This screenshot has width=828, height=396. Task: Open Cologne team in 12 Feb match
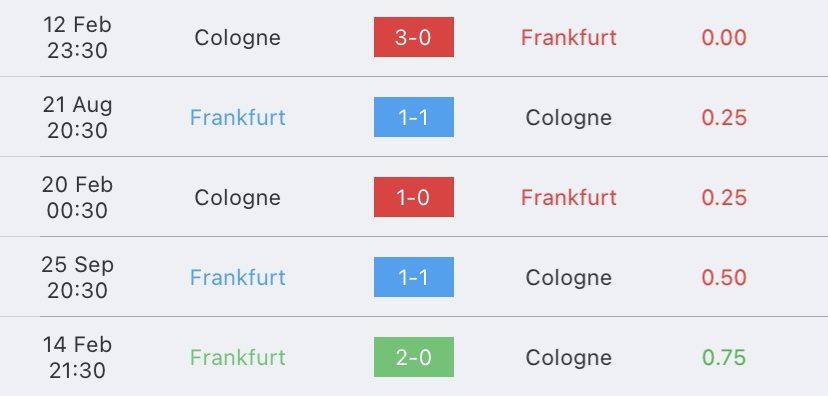click(238, 38)
